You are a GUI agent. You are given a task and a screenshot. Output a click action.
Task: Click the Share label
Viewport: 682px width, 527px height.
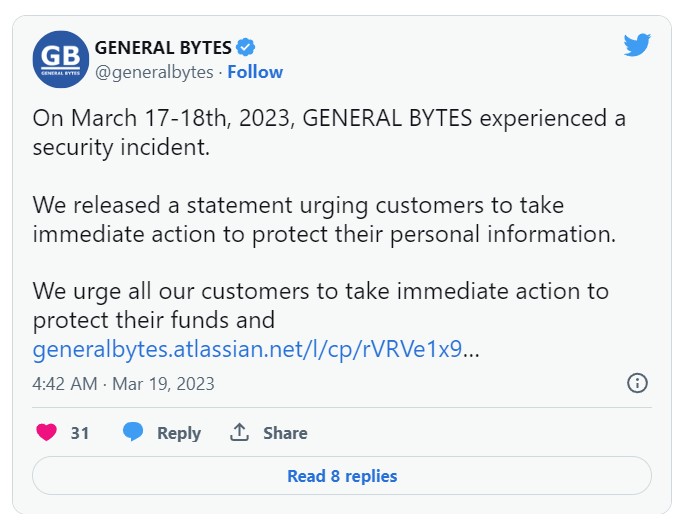pyautogui.click(x=285, y=433)
